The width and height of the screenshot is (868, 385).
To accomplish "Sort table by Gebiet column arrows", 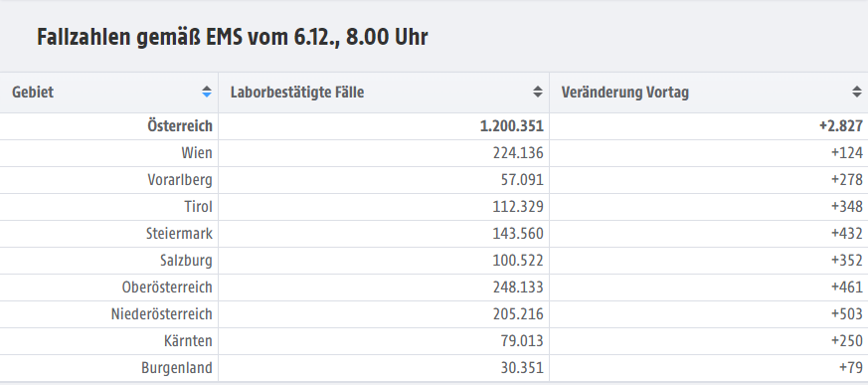I will (207, 92).
